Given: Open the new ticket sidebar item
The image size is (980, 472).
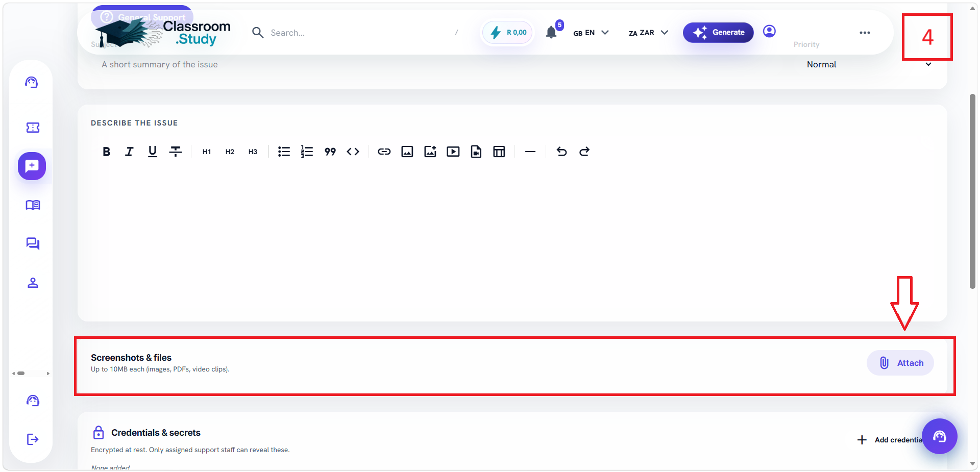Looking at the screenshot, I should pos(32,166).
